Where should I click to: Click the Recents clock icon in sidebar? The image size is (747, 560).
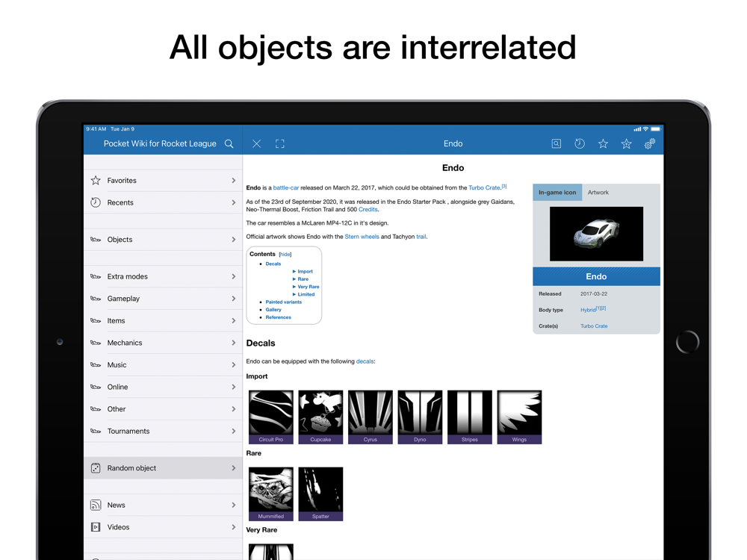point(96,202)
